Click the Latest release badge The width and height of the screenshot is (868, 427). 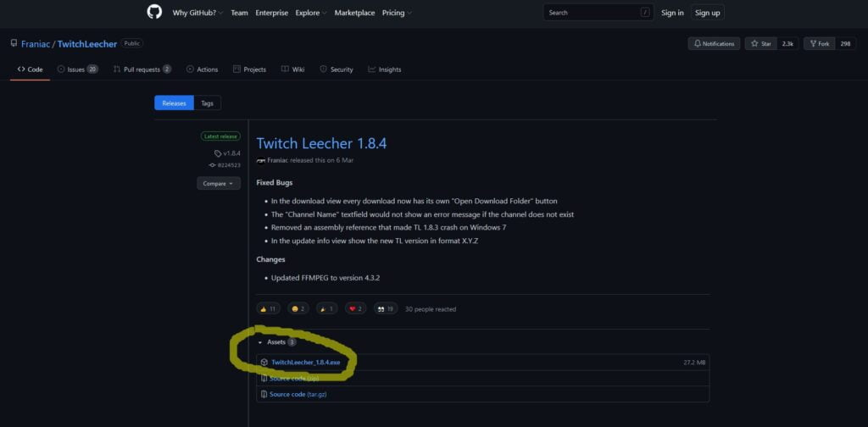click(220, 136)
